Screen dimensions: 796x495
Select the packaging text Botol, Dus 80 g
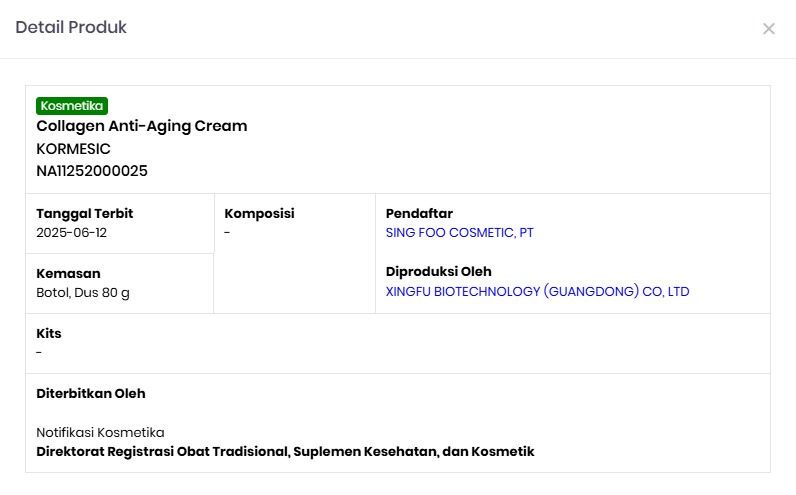coord(83,293)
